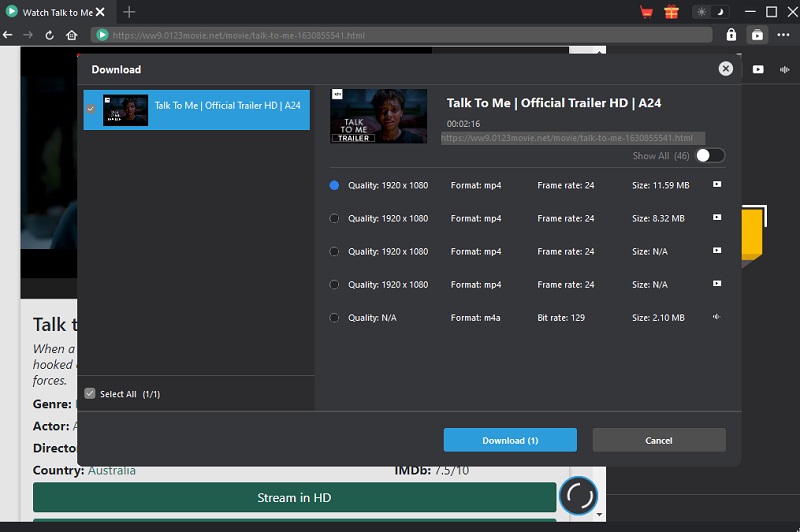Click the Stream in HD button
The width and height of the screenshot is (800, 532).
pos(294,497)
